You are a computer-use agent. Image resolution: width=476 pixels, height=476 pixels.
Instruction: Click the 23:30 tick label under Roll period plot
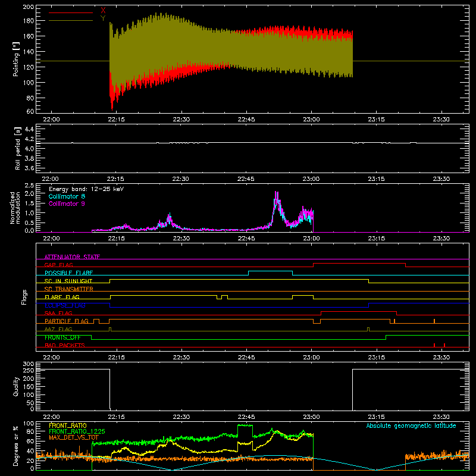pyautogui.click(x=441, y=179)
